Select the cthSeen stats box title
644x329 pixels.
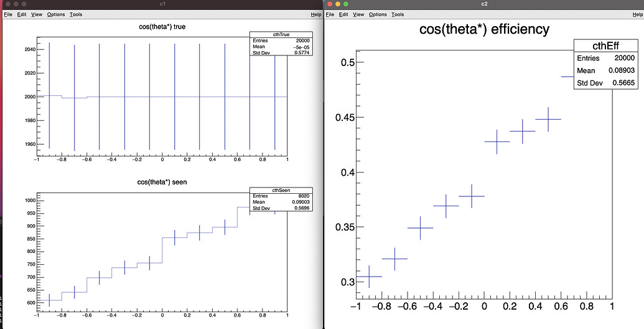coord(281,190)
